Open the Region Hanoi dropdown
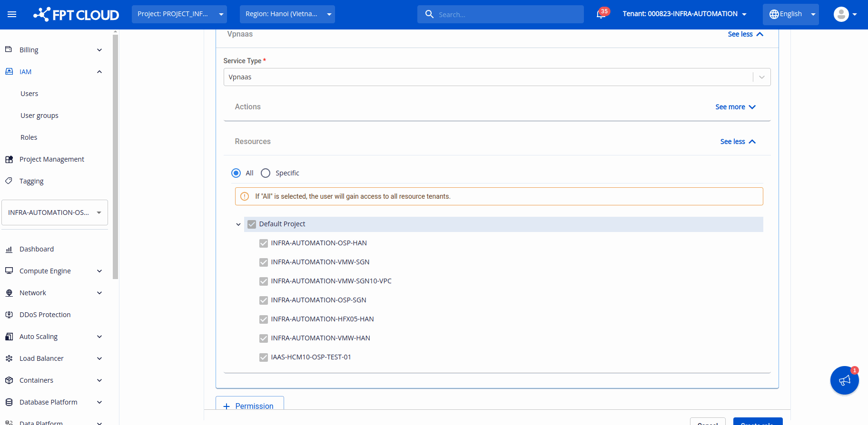 click(x=287, y=14)
